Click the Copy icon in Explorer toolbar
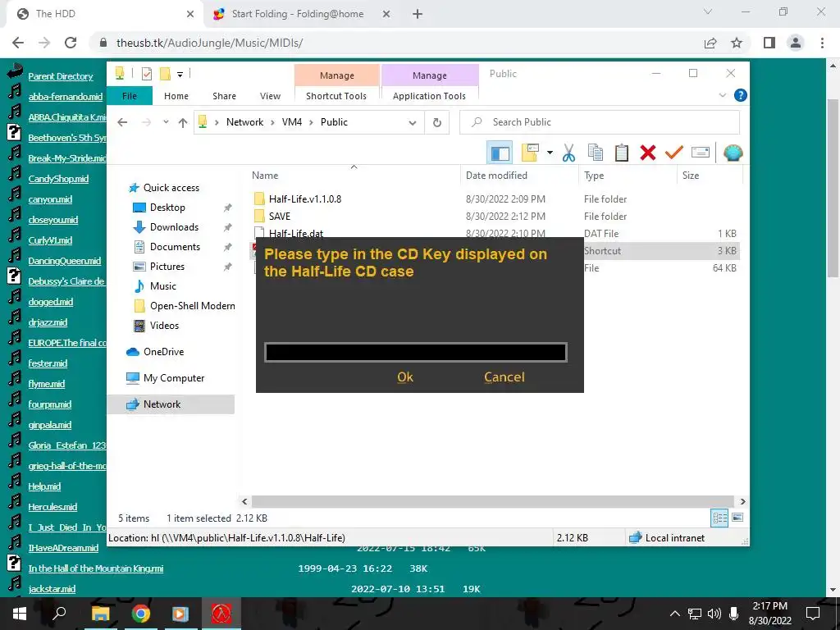 coord(596,153)
